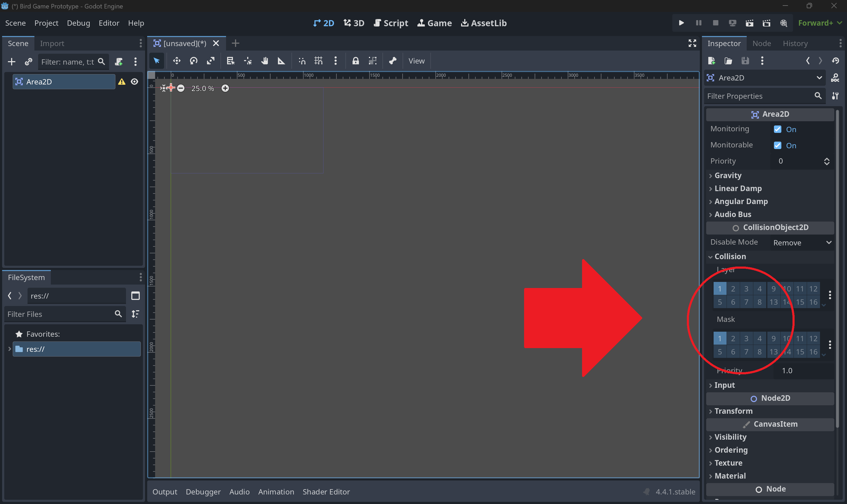This screenshot has height=504, width=847.
Task: Toggle grid snapping in the canvas toolbar
Action: (319, 61)
